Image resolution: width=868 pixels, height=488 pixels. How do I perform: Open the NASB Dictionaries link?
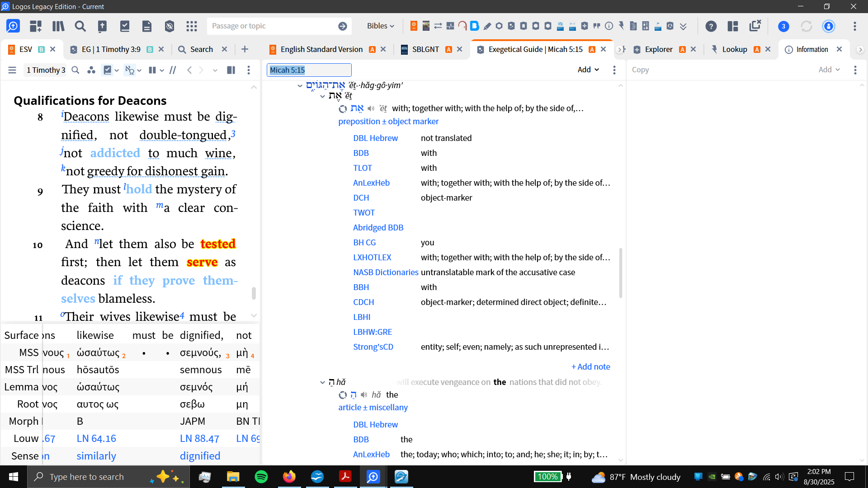pos(386,272)
